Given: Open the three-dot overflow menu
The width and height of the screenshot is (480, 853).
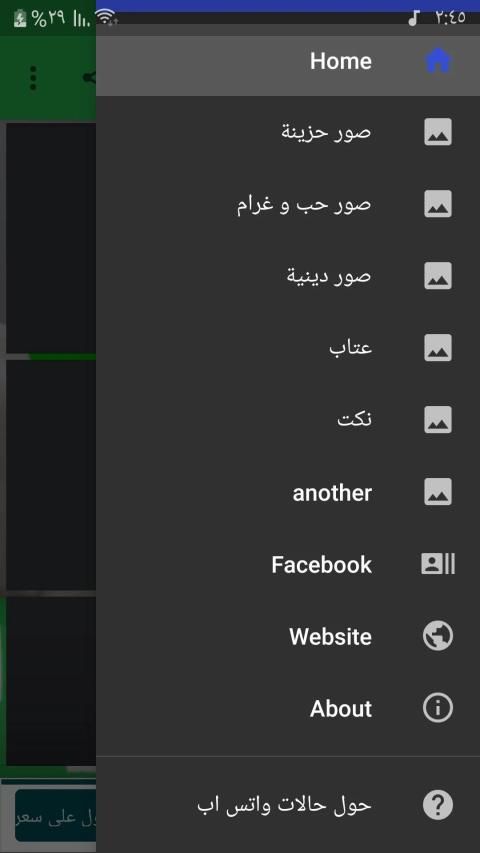Looking at the screenshot, I should point(33,78).
